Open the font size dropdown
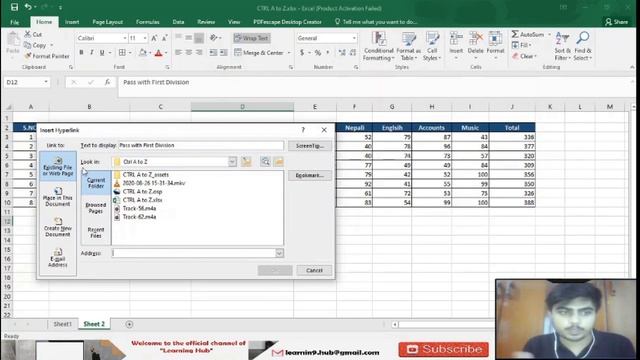This screenshot has width=640, height=360. (x=145, y=38)
